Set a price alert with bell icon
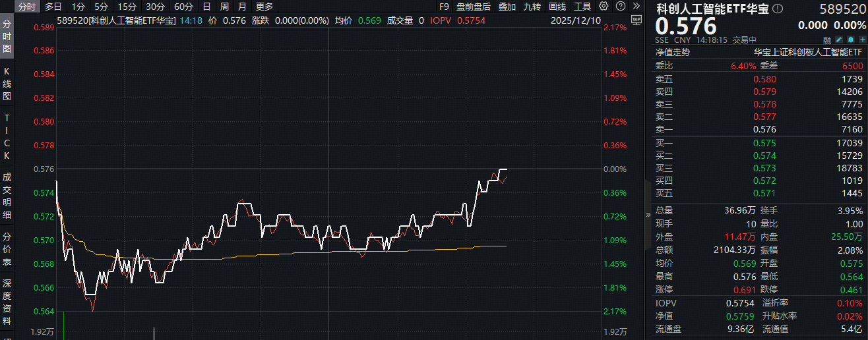This screenshot has height=340, width=868. point(851,40)
